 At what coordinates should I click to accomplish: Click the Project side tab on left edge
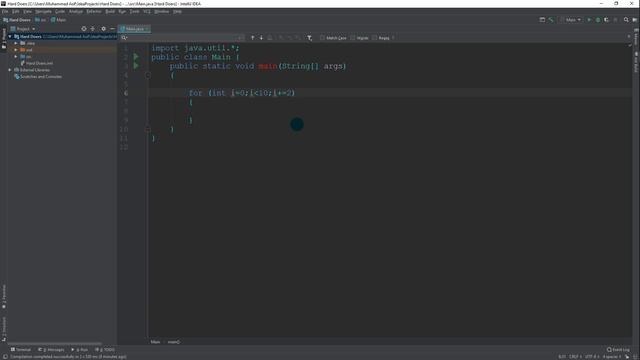4,39
